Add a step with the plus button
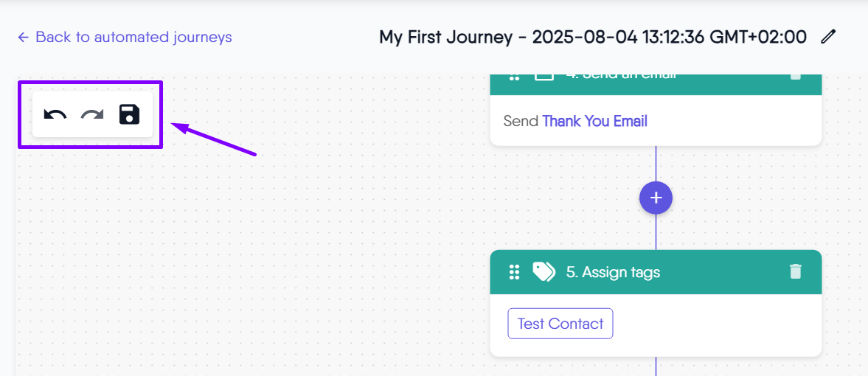The height and width of the screenshot is (376, 868). click(x=656, y=198)
